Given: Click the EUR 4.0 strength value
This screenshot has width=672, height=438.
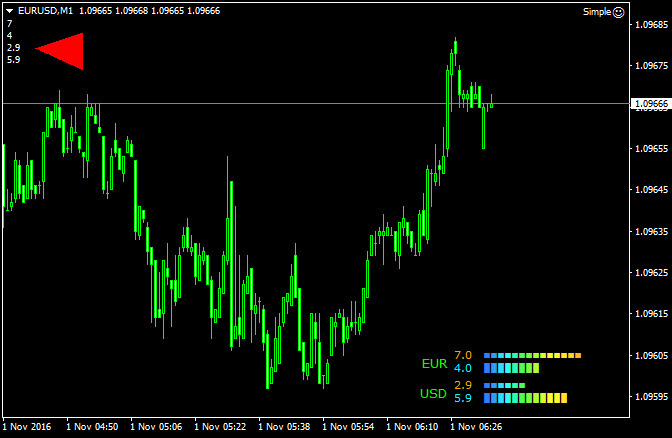Looking at the screenshot, I should pos(463,368).
